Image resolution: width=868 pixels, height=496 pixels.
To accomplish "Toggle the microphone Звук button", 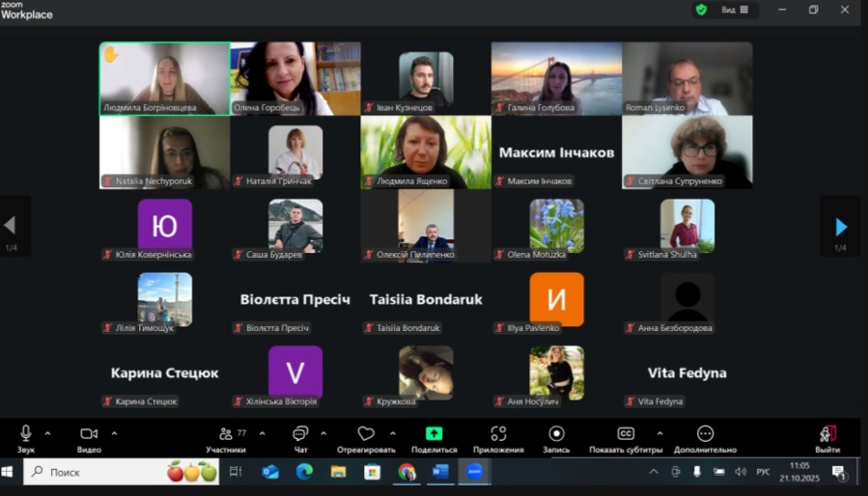I will (x=25, y=434).
